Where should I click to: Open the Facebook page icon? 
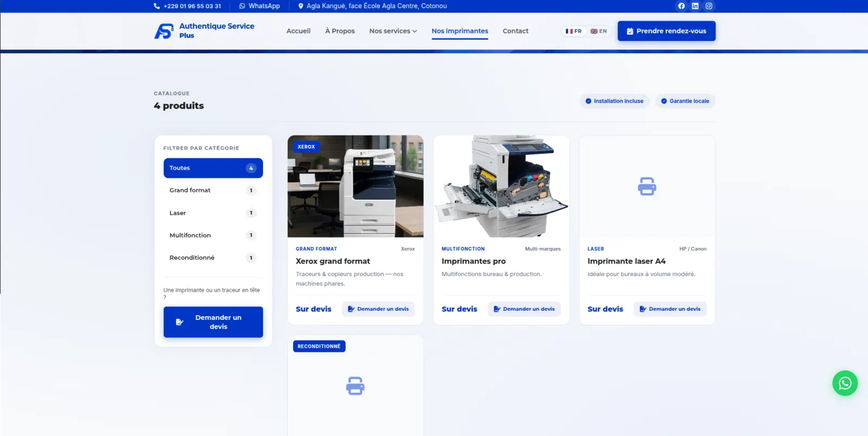(x=681, y=6)
